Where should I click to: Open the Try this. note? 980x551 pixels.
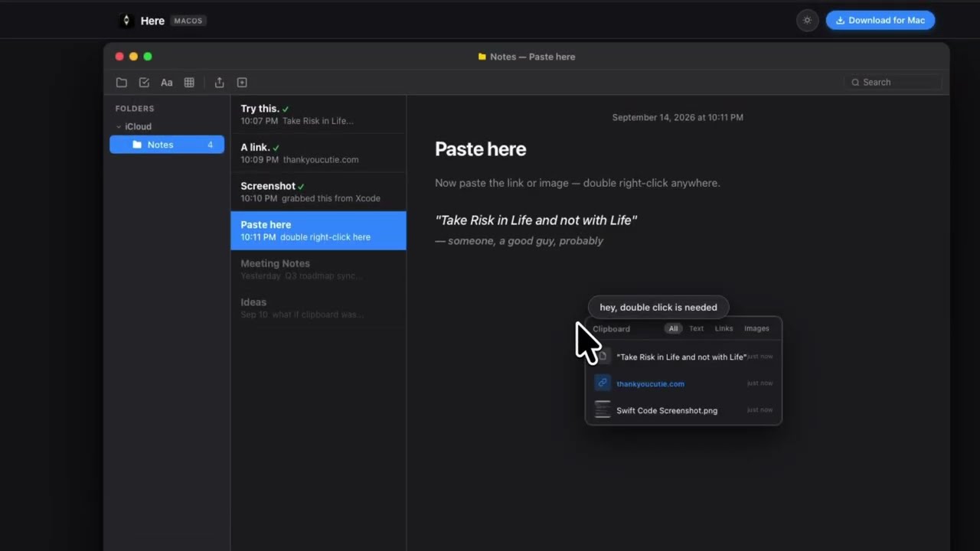(x=318, y=115)
